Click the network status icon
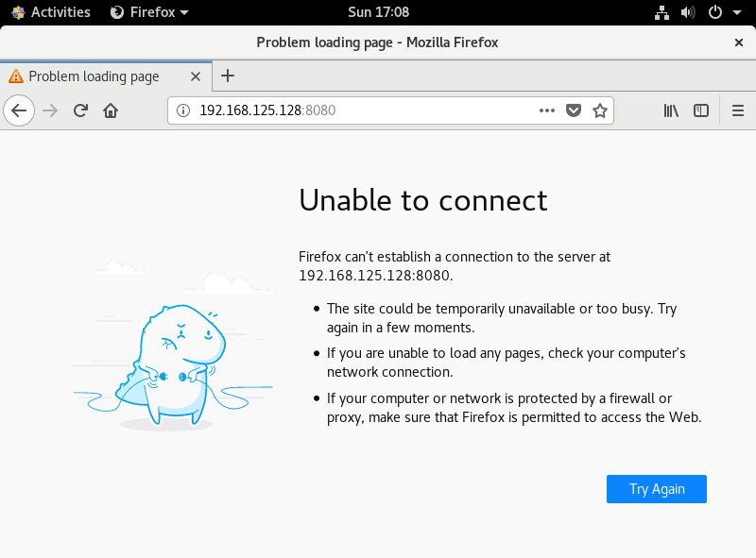Screen dimensions: 756x558 click(661, 12)
